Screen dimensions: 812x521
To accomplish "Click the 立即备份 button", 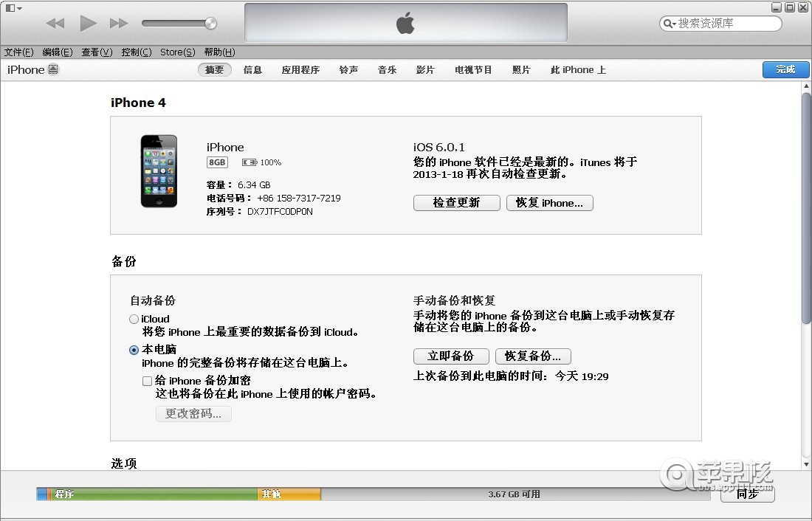I will (451, 356).
